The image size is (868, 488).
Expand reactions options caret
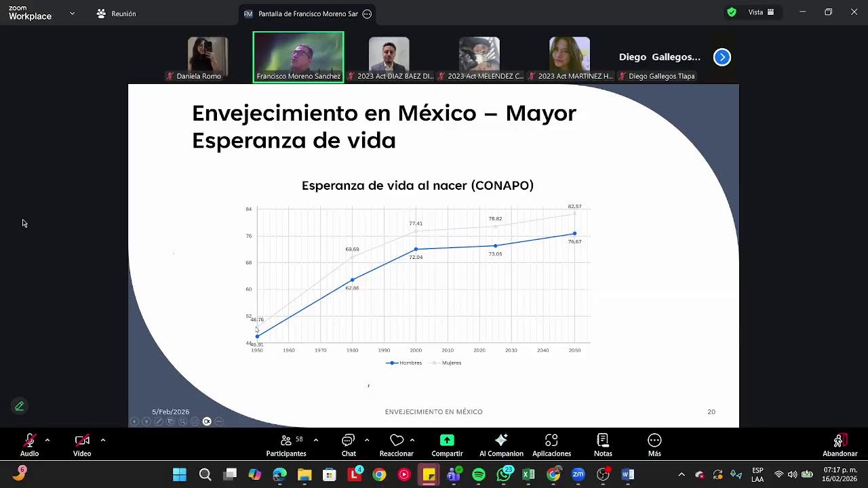412,440
